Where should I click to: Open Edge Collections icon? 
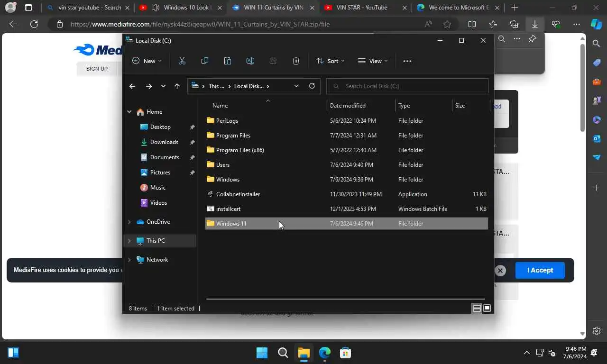pos(514,24)
